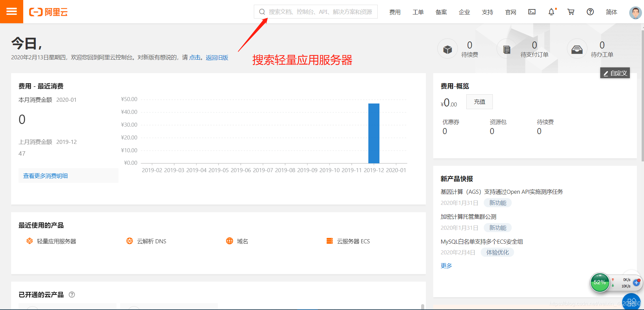Click the 待办工单 count

[602, 45]
